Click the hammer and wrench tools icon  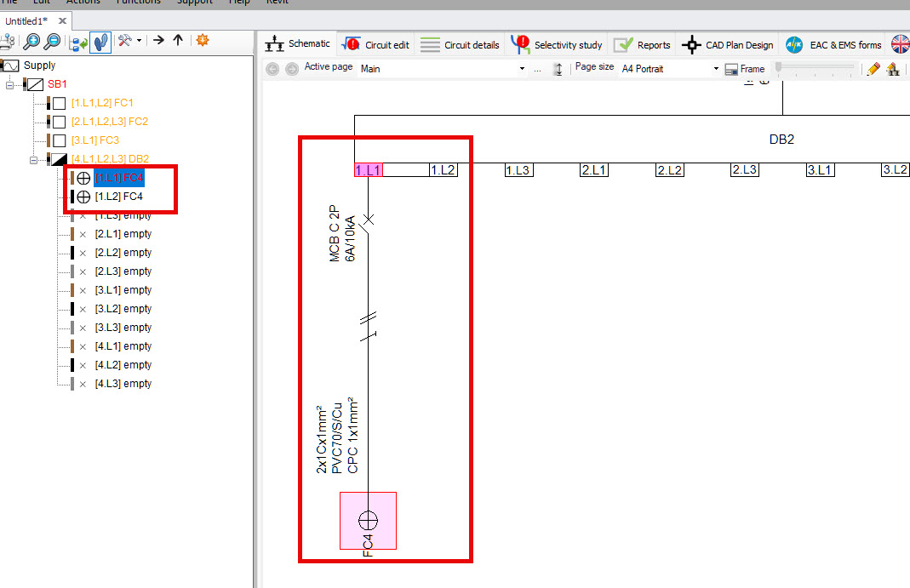coord(125,41)
